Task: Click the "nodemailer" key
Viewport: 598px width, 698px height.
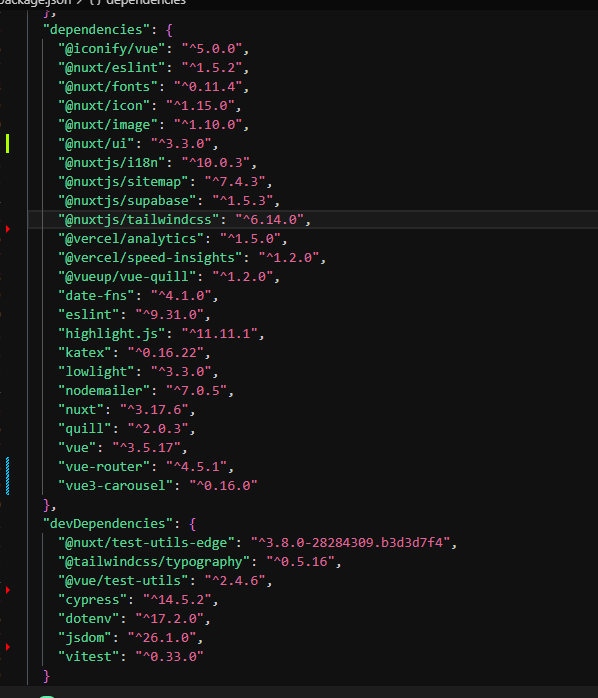Action: 104,391
